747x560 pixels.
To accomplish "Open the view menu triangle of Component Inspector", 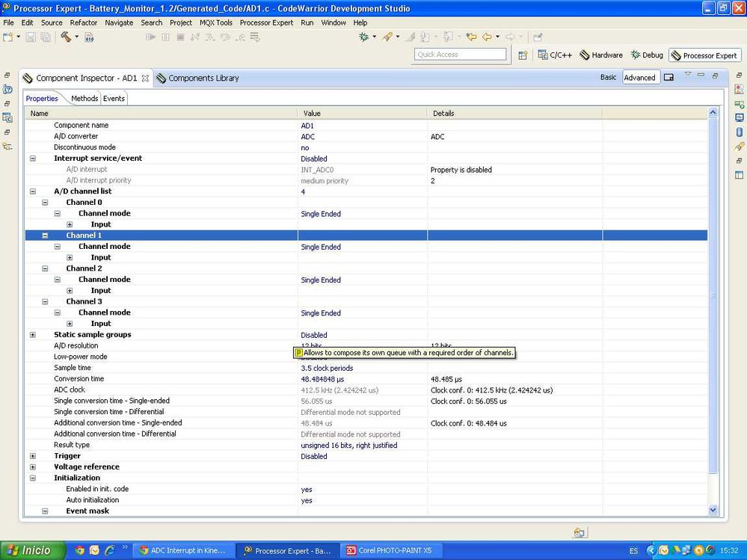I will [x=688, y=74].
